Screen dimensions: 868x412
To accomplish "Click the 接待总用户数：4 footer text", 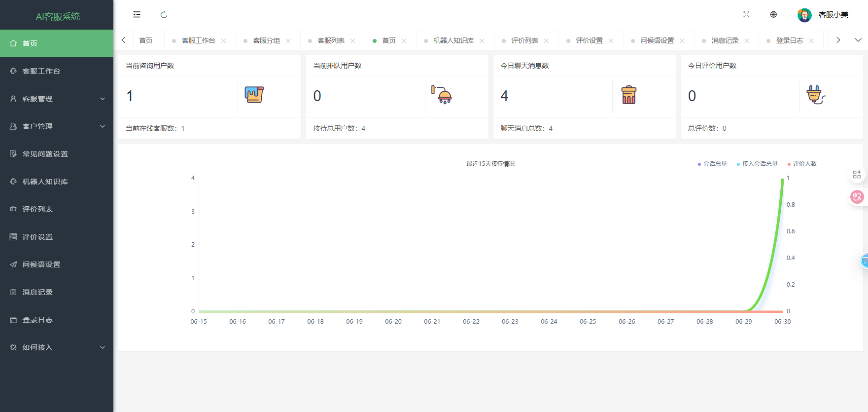I will [x=339, y=128].
